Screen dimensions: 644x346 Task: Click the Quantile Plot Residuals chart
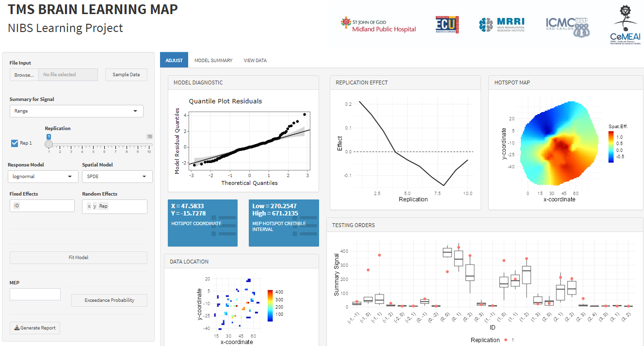coord(242,141)
